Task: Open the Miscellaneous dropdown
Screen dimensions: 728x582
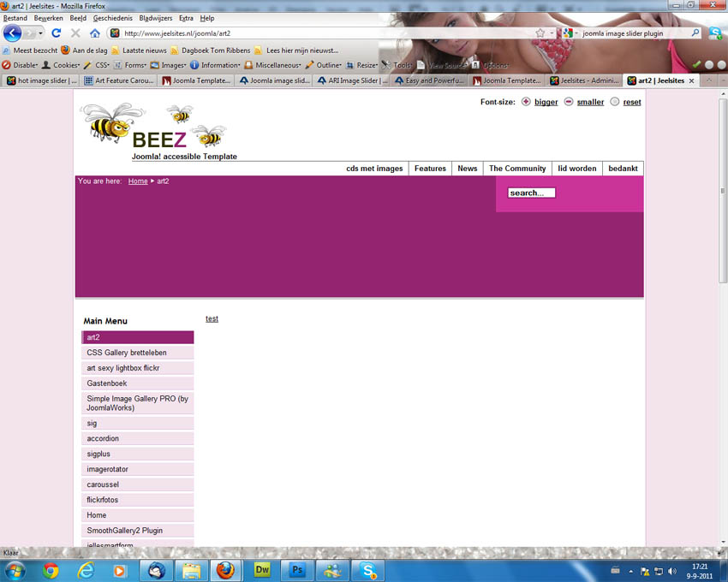Action: (272, 65)
